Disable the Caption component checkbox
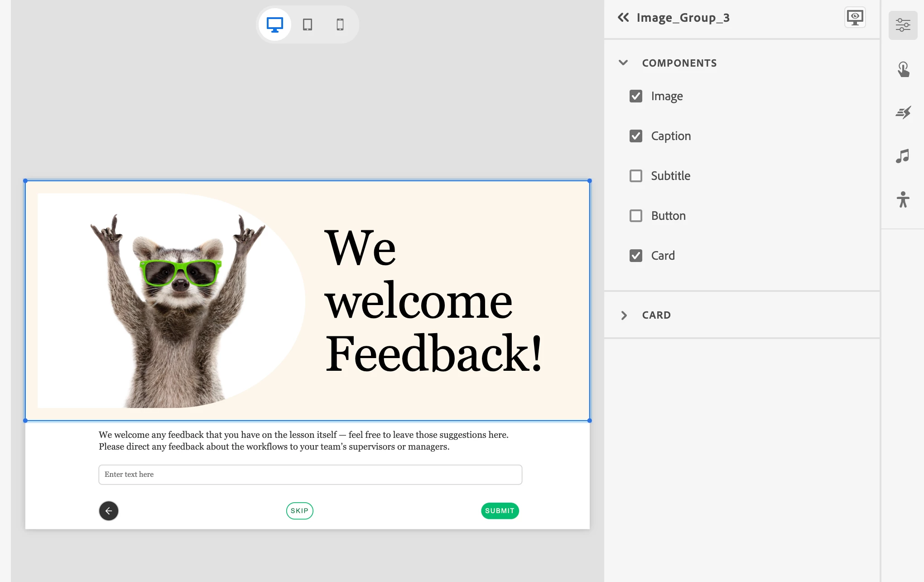The image size is (924, 582). coord(636,136)
